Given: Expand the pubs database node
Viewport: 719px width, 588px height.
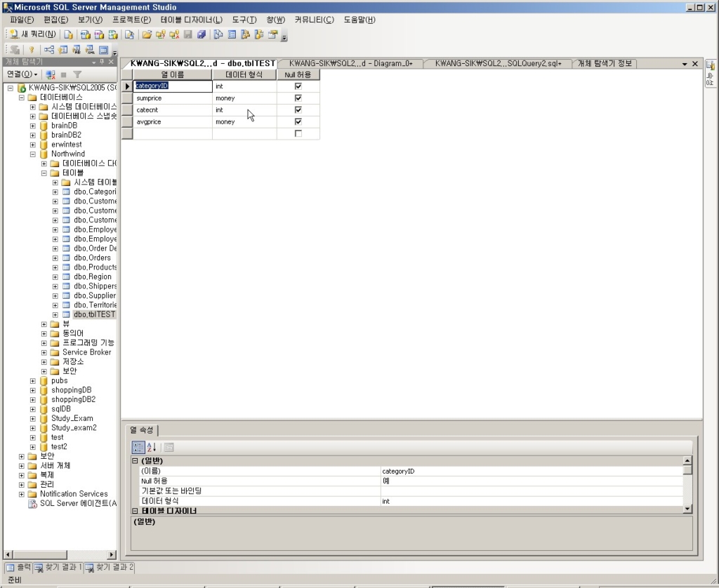Looking at the screenshot, I should click(32, 381).
